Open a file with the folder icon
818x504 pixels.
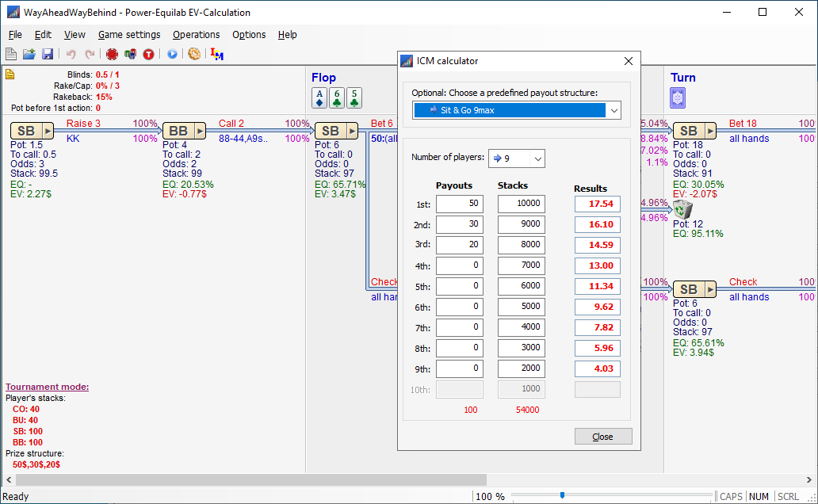point(29,54)
